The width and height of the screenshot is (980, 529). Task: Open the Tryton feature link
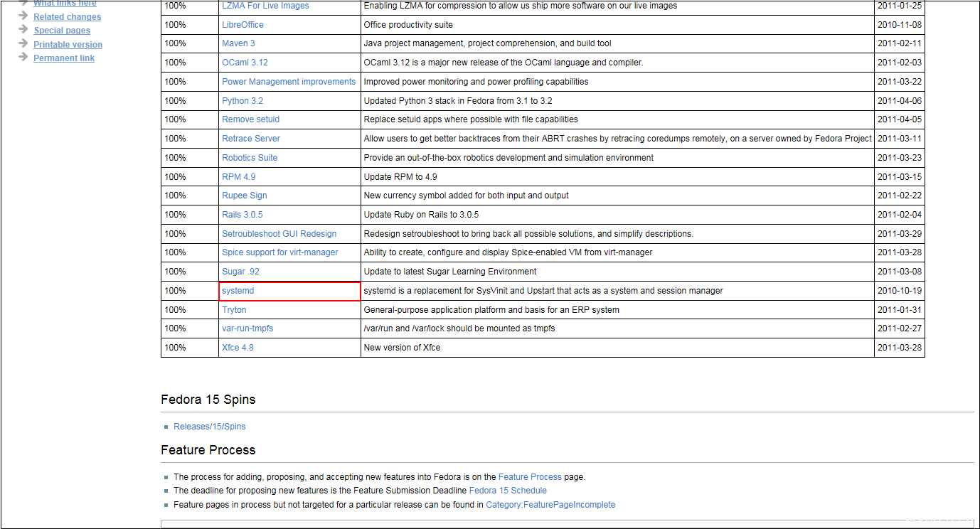[234, 310]
